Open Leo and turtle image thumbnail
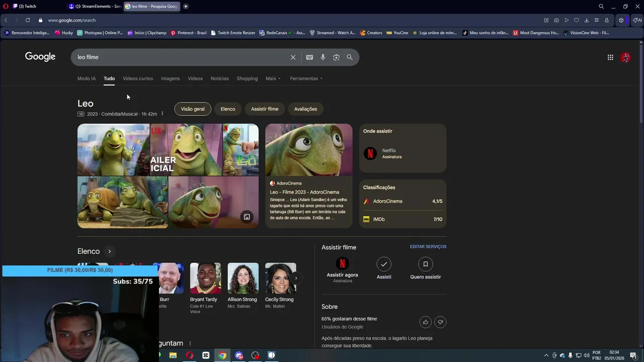This screenshot has height=362, width=644. (x=122, y=202)
